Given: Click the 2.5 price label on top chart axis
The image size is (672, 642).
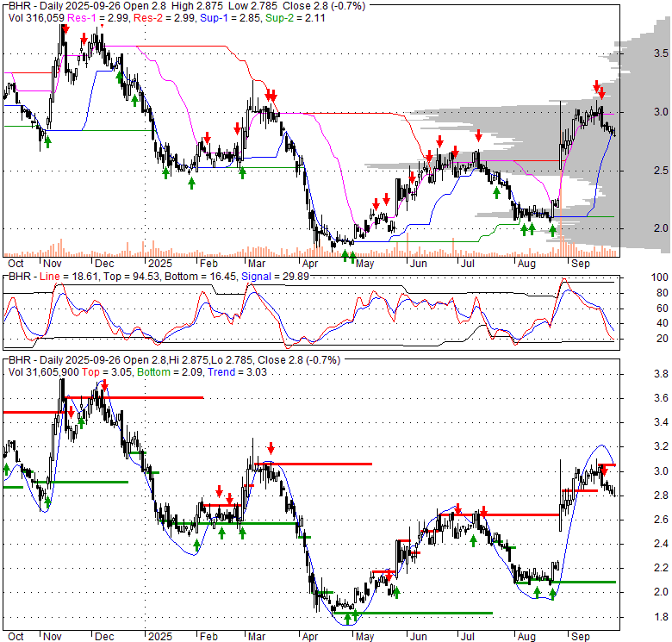Looking at the screenshot, I should click(661, 170).
